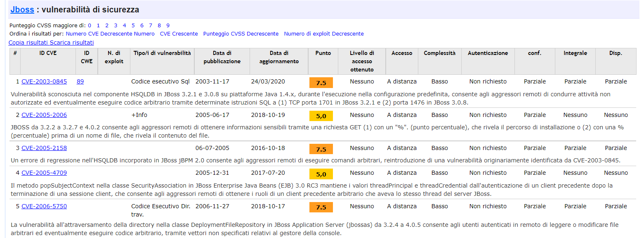Filter by CVSS score greater than 9
The width and height of the screenshot is (644, 238).
point(168,25)
